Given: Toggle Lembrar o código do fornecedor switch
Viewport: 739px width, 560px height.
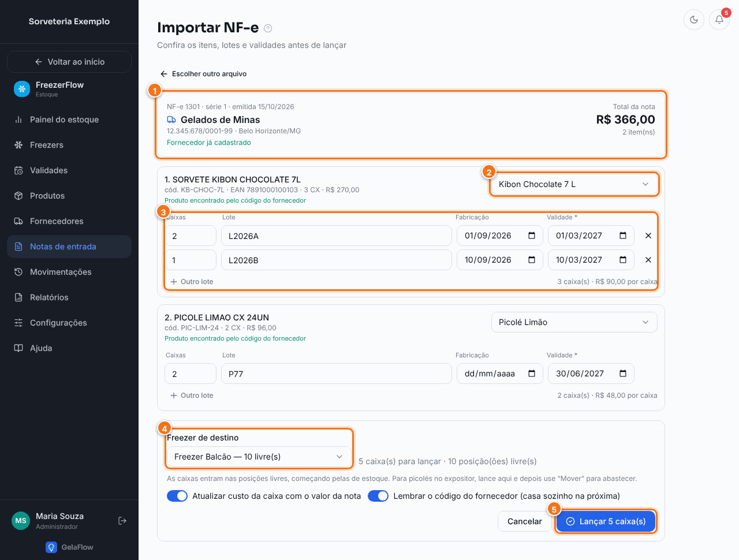Looking at the screenshot, I should point(378,496).
